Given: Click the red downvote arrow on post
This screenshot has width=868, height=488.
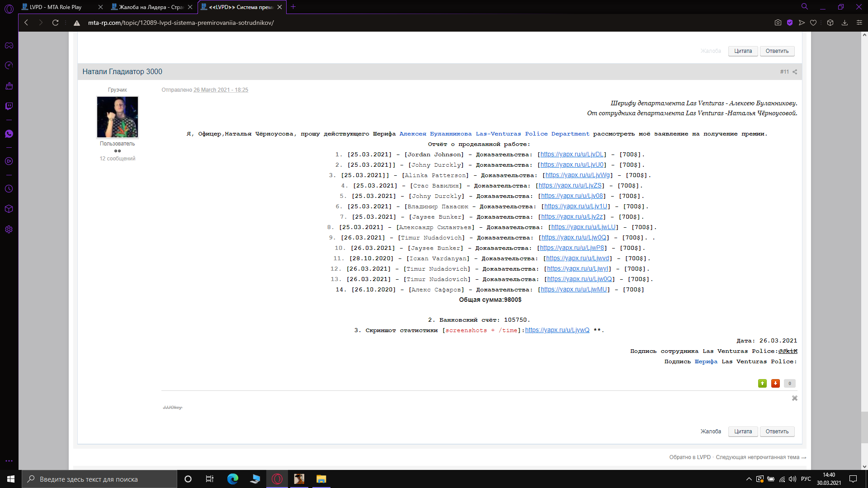Looking at the screenshot, I should click(775, 383).
